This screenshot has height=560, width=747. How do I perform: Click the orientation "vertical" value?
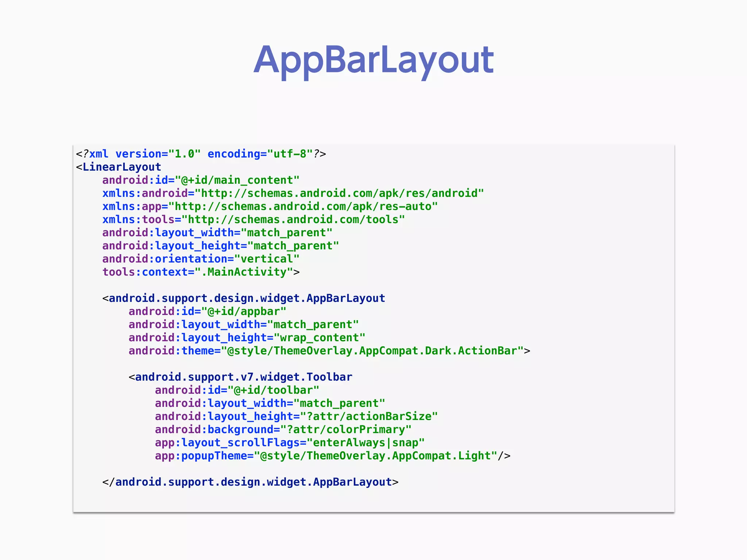(x=267, y=259)
